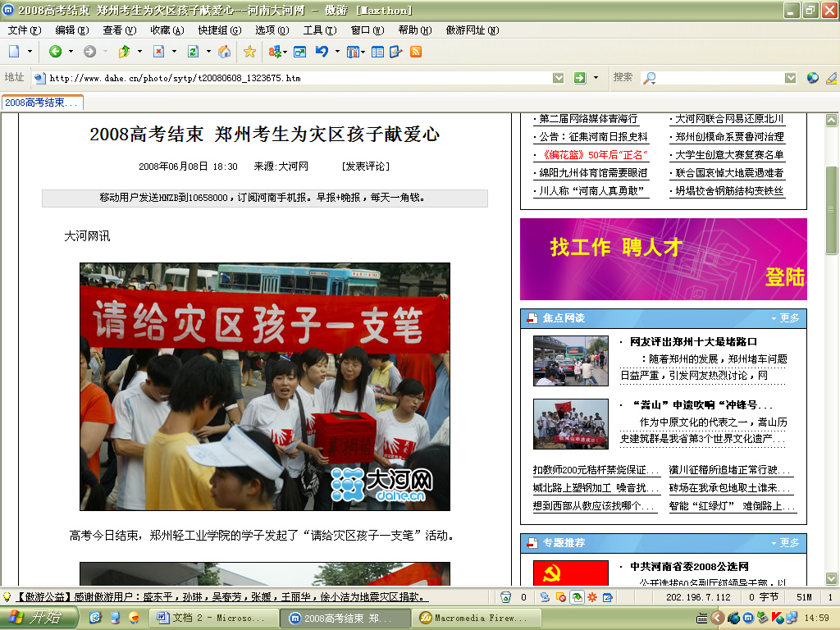Toggle the highlighted green status bar icon
840x630 pixels.
coord(577,597)
